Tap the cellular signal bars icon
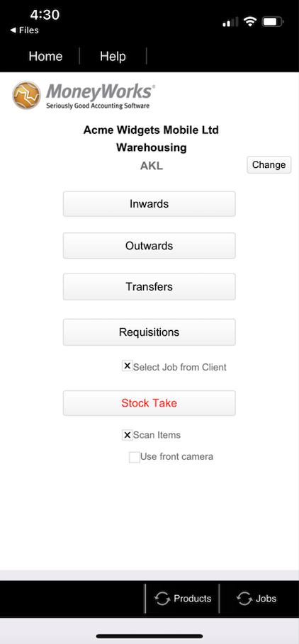This screenshot has width=299, height=644. pos(230,22)
